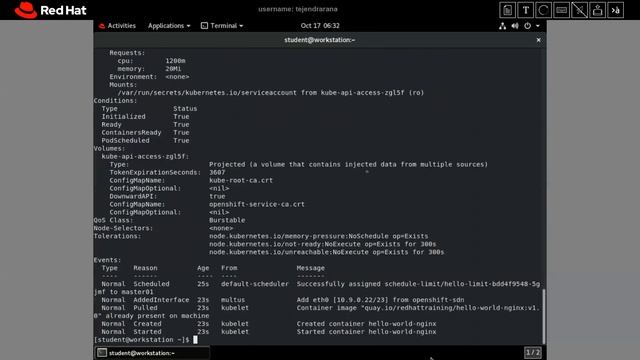The width and height of the screenshot is (640, 360).
Task: Click the unreachable:NoExecute toleration line
Action: point(327,252)
